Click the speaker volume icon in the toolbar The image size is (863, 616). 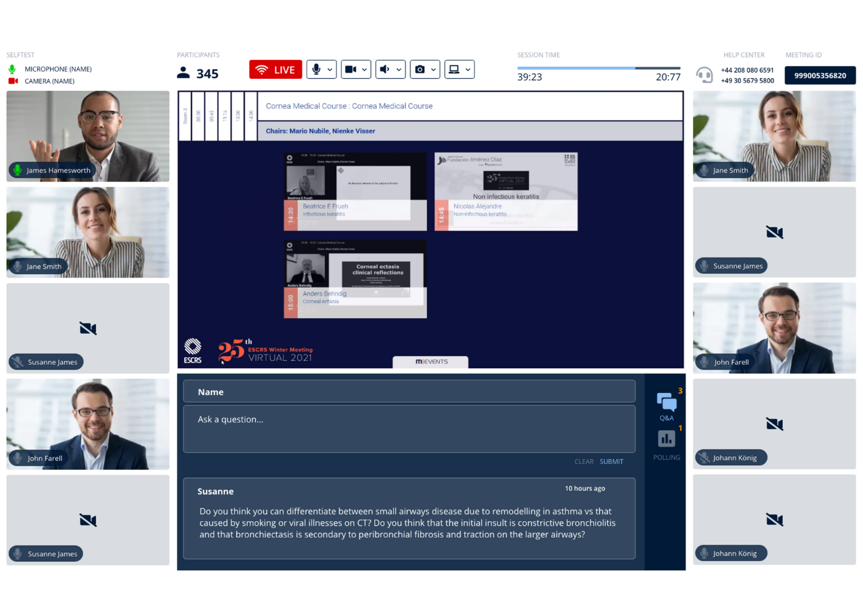pos(385,70)
